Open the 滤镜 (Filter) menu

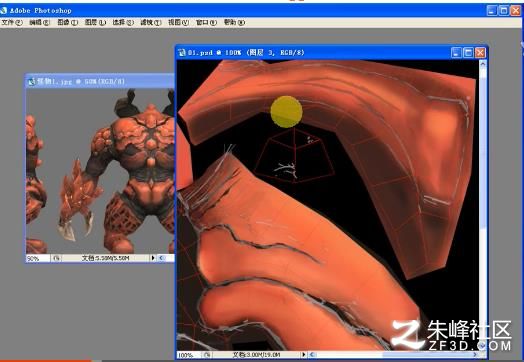(150, 22)
